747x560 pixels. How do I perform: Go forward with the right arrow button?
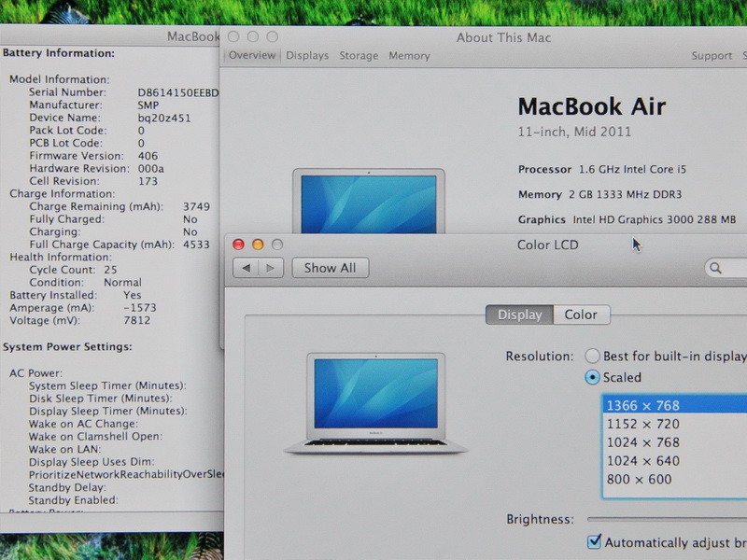tap(271, 268)
